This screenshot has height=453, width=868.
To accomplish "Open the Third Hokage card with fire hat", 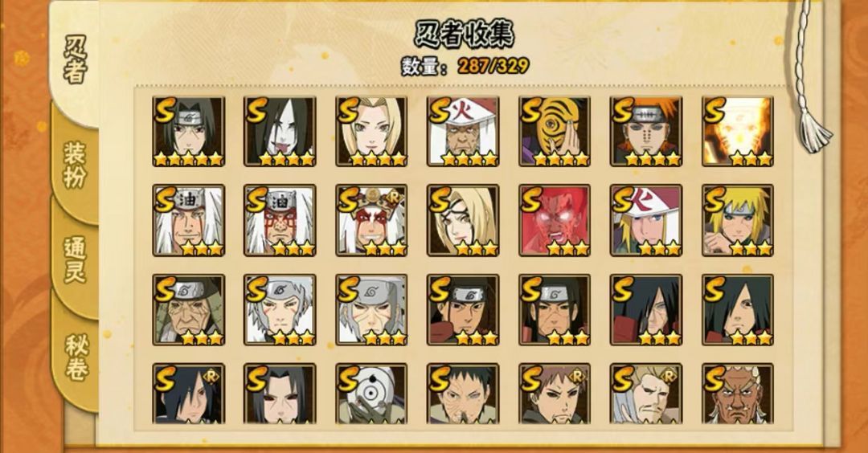I will click(464, 132).
